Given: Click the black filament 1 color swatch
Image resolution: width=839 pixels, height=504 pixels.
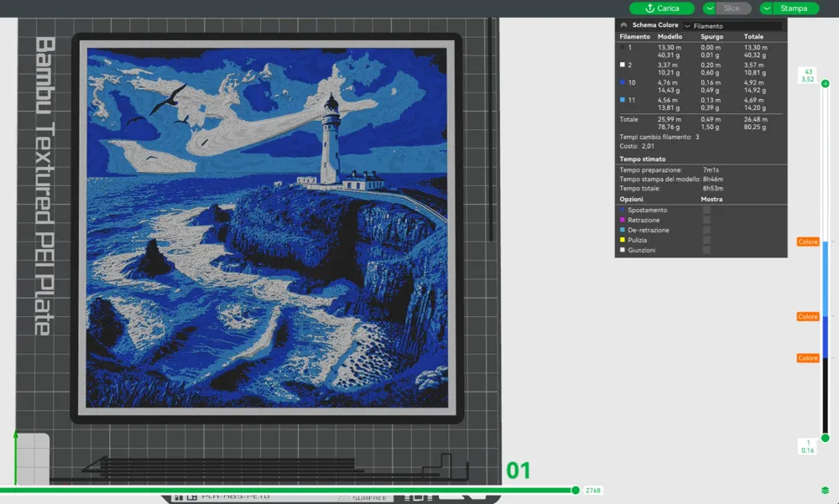Looking at the screenshot, I should (x=623, y=47).
